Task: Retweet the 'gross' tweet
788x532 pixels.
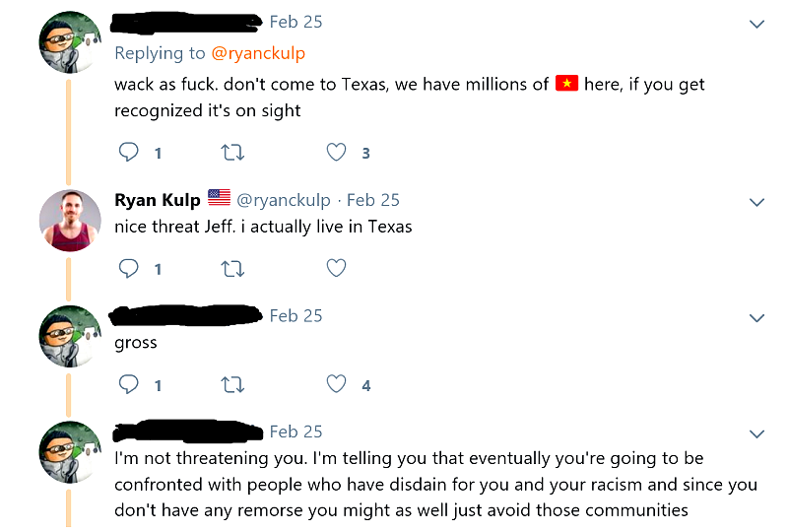Action: coord(232,384)
